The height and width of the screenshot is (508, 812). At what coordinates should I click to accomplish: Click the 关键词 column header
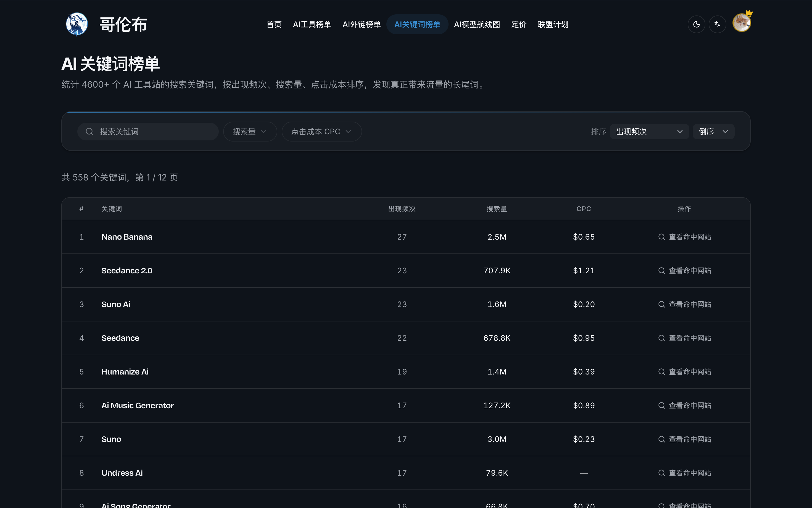click(112, 209)
